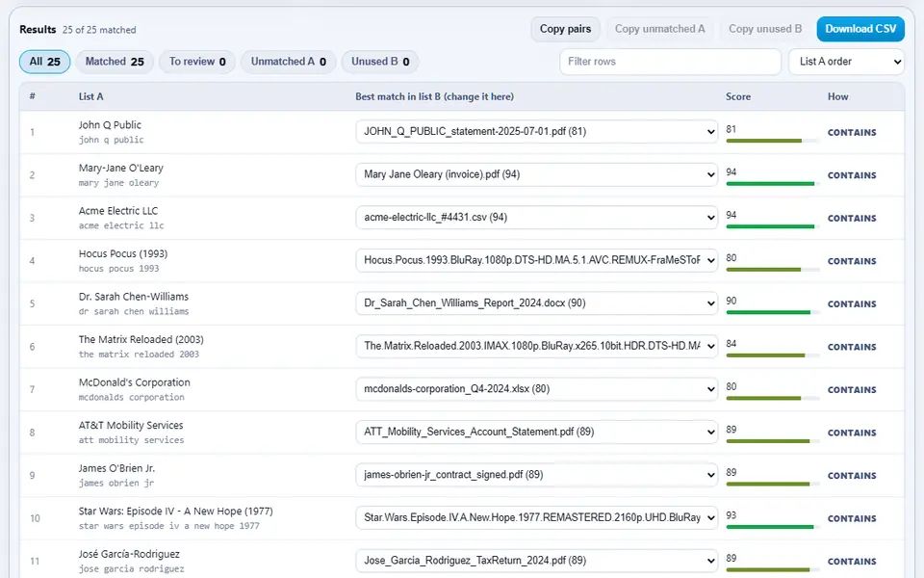The width and height of the screenshot is (924, 578).
Task: Click the name The Matrix Reloaded (2003)
Action: (141, 340)
